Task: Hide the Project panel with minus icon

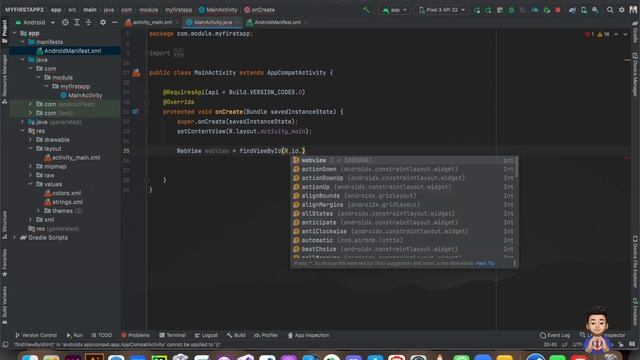Action: pos(114,22)
